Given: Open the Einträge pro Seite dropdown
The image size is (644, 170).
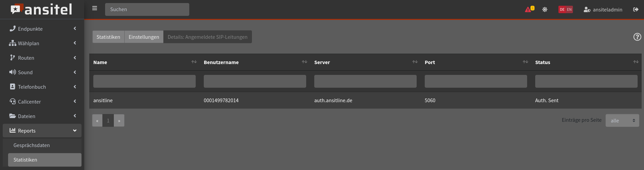Looking at the screenshot, I should pyautogui.click(x=622, y=120).
